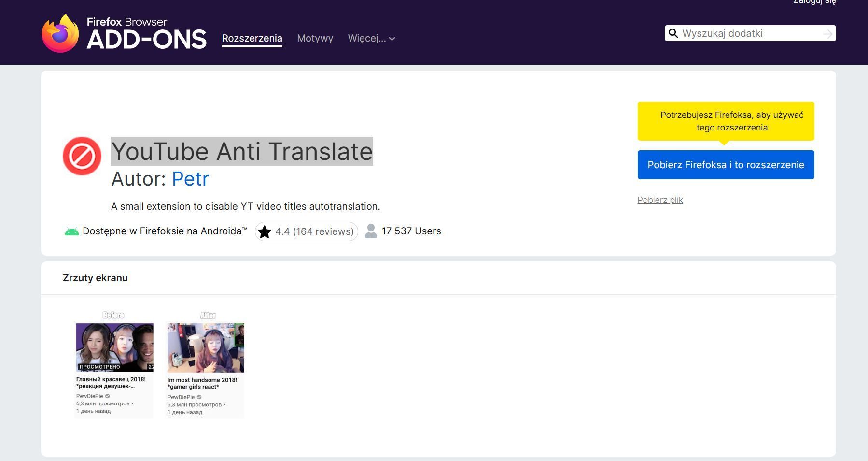The height and width of the screenshot is (461, 868).
Task: Click the Pobierz Firefoksa i to rozszerzenie button
Action: pos(726,165)
